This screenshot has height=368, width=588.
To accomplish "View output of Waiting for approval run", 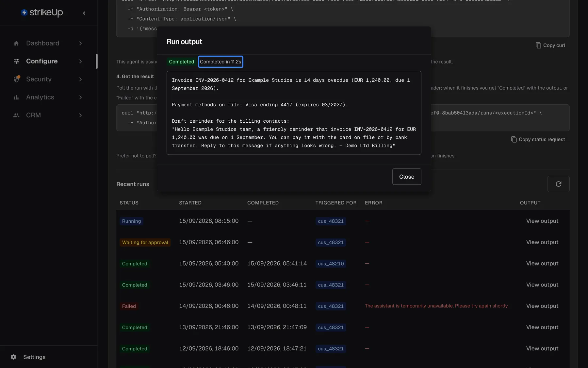I will (x=542, y=242).
